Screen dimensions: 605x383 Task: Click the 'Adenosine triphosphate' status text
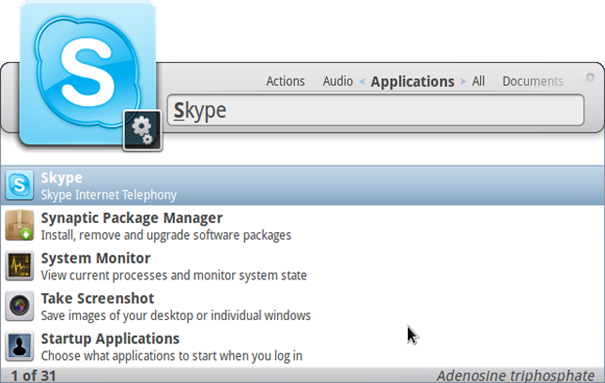pyautogui.click(x=515, y=376)
